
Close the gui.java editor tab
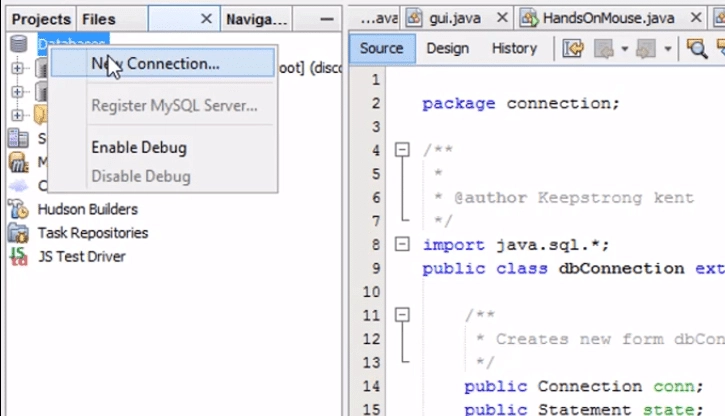coord(501,18)
